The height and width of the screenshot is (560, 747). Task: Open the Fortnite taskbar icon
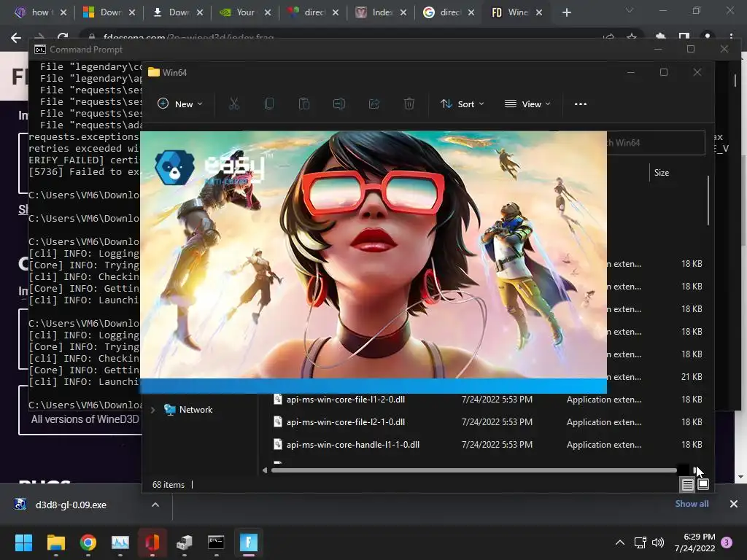[x=248, y=542]
